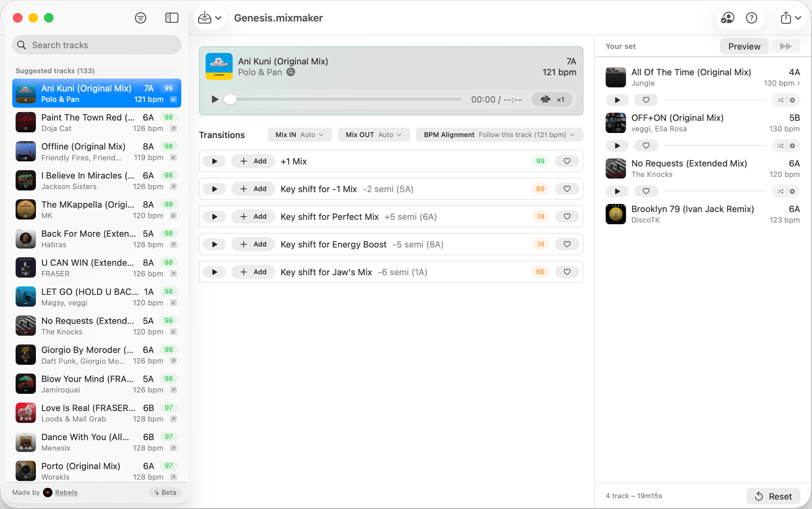Open settings gear under OFF+ON track
812x509 pixels.
coord(792,146)
